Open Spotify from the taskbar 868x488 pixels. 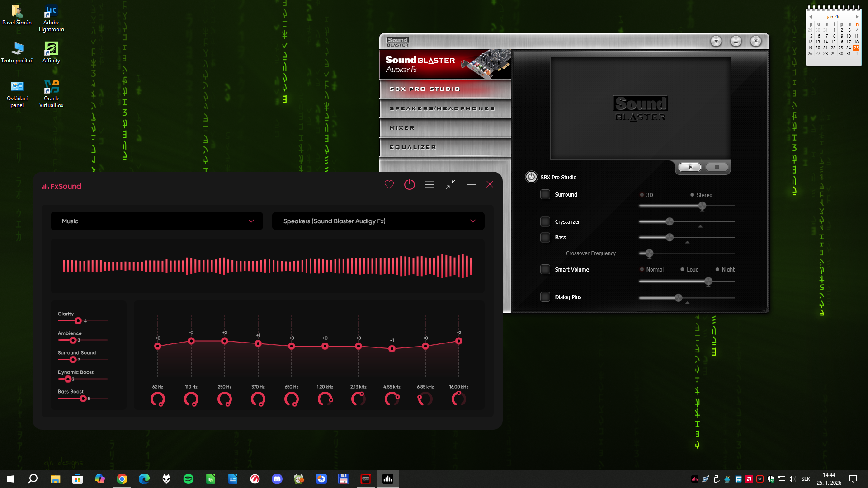point(189,479)
